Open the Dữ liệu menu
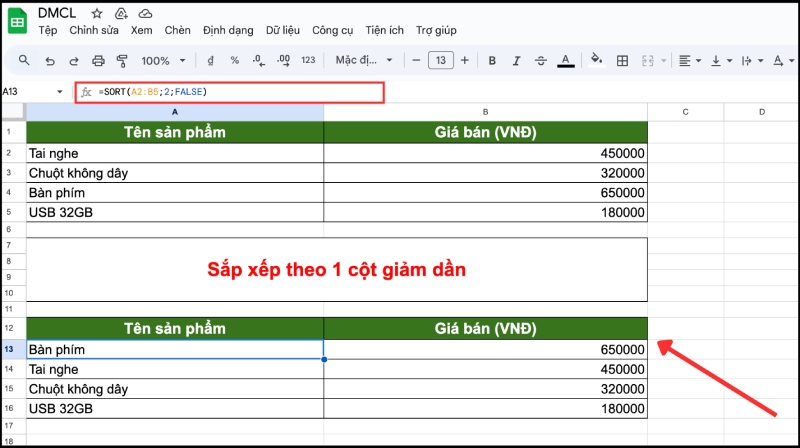800x448 pixels. point(283,30)
